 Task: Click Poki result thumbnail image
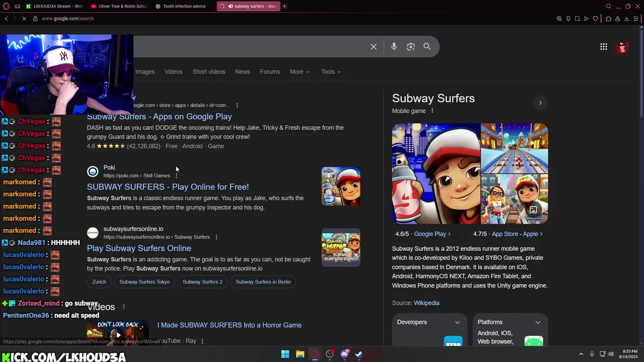click(341, 186)
